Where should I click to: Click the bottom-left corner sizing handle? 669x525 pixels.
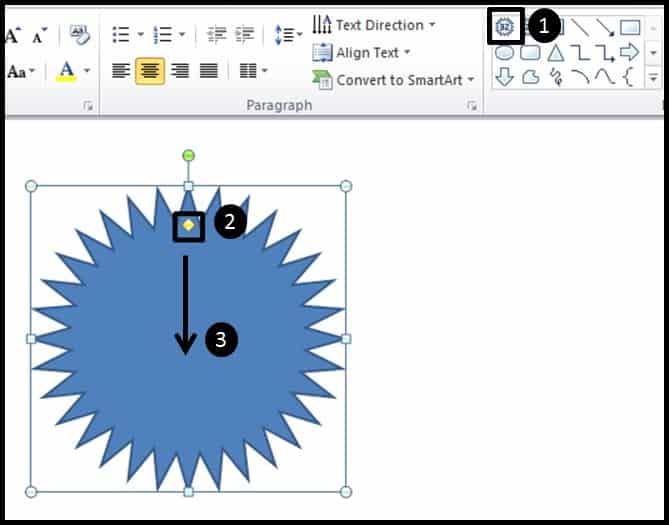click(x=31, y=492)
